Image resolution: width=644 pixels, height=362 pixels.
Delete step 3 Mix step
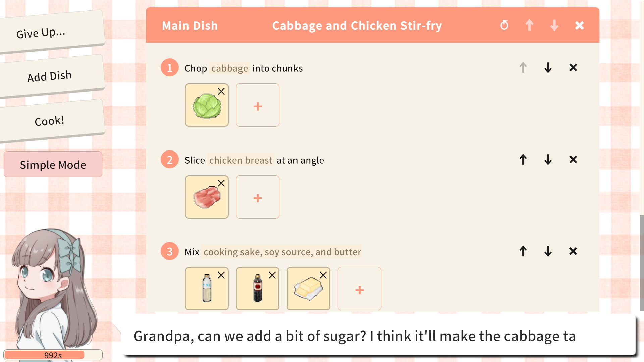point(573,251)
